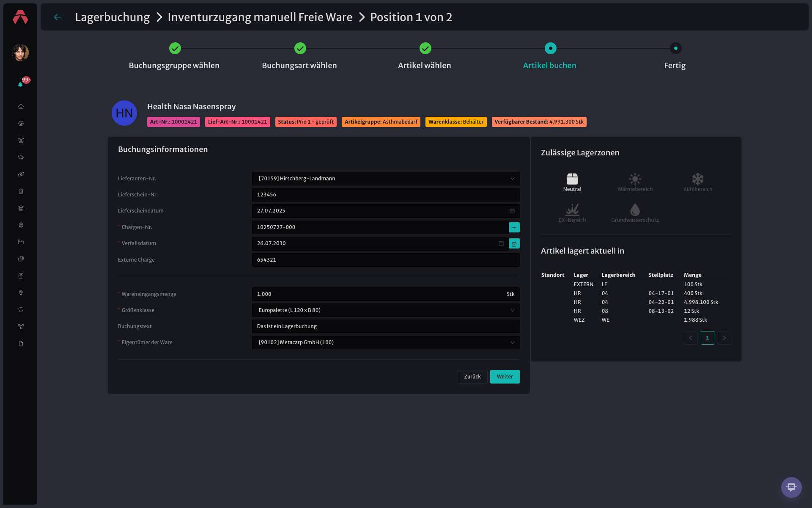Click the Weiter button

[x=505, y=377]
